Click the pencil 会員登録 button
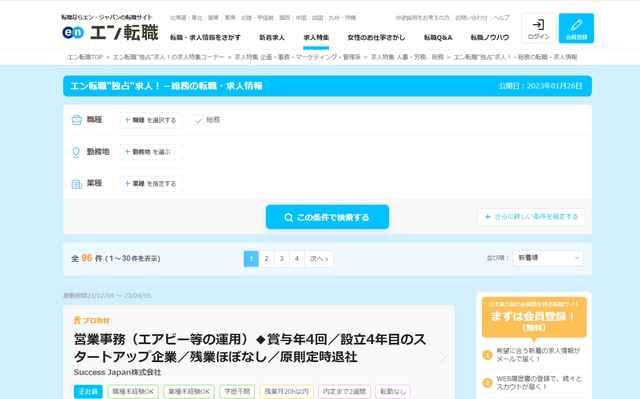The image size is (640, 399). pos(576,28)
